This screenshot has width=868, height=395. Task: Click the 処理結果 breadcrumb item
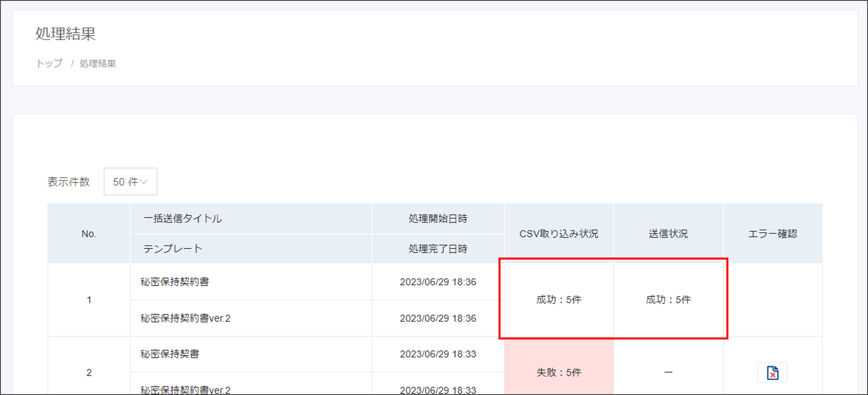[x=98, y=63]
